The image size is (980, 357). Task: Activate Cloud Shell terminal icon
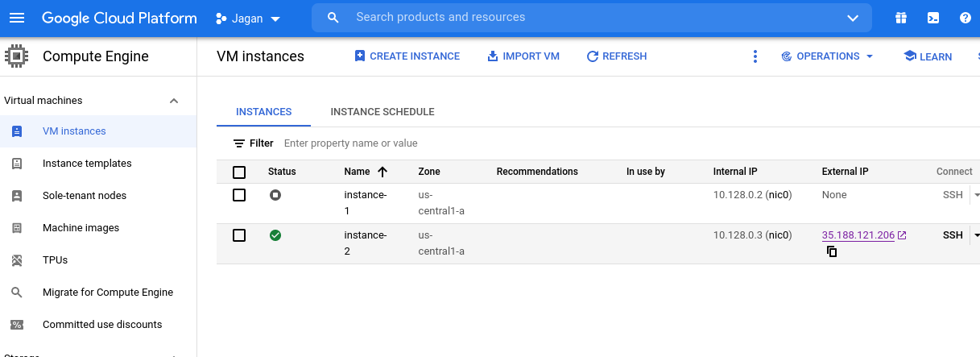pyautogui.click(x=933, y=18)
